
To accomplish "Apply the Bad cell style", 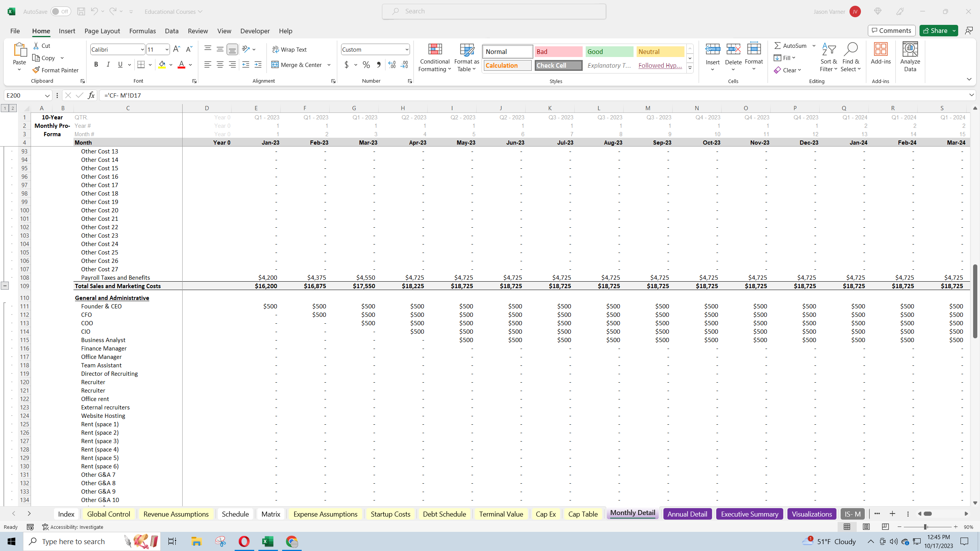I will 559,52.
